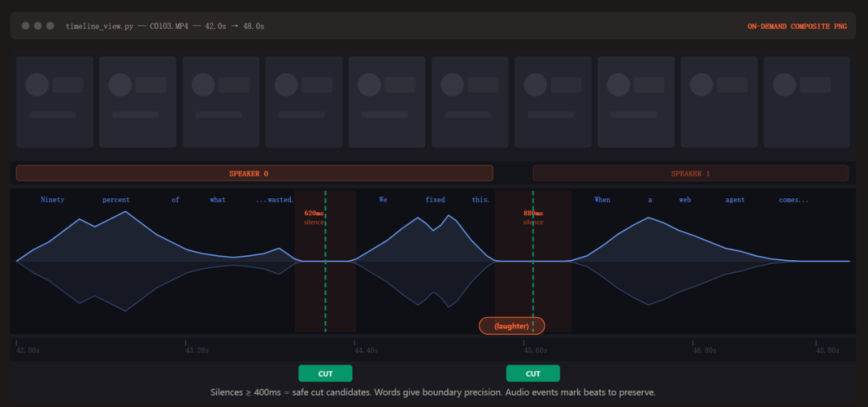The image size is (868, 407).
Task: Select the word "fixed" in the transcript
Action: pos(435,200)
